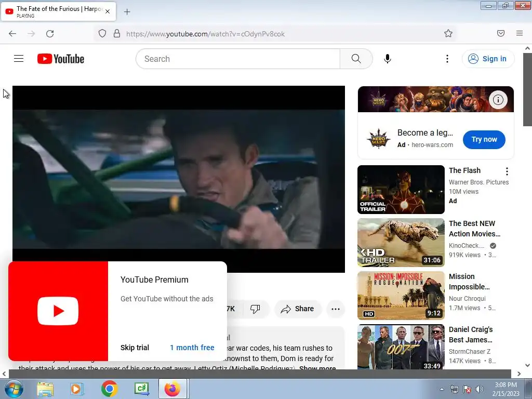Click Daniel Craig's Best James title
Screen dimensions: 532x399
pyautogui.click(x=471, y=335)
